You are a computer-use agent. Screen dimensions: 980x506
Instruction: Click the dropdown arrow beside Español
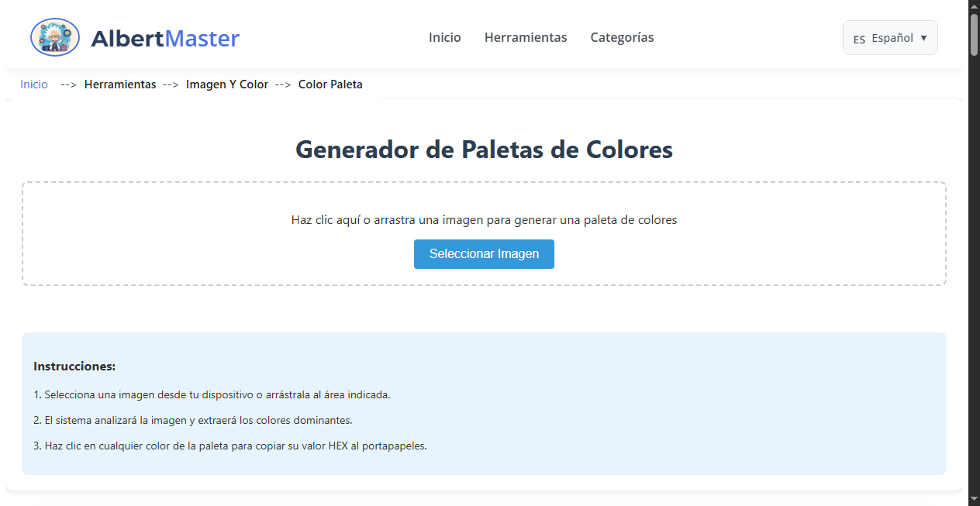[x=923, y=37]
